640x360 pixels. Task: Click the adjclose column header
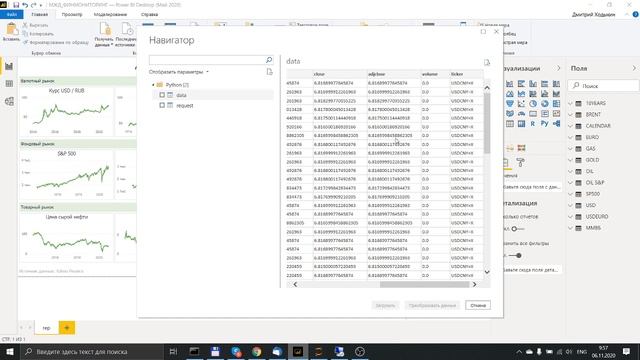click(393, 74)
